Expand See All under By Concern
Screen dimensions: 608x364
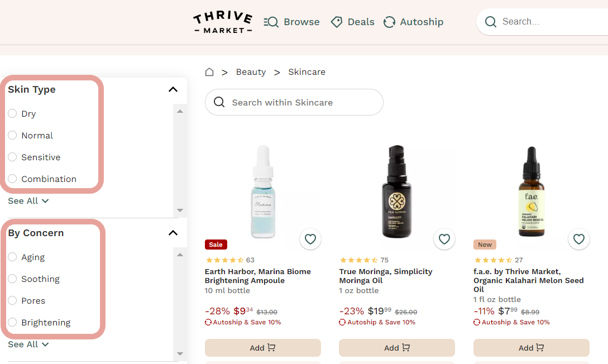[x=28, y=344]
